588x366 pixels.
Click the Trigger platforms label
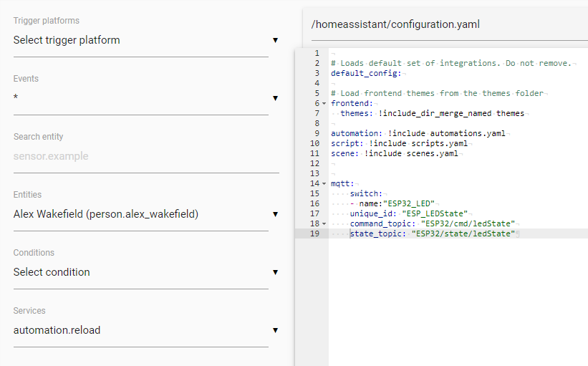[47, 21]
